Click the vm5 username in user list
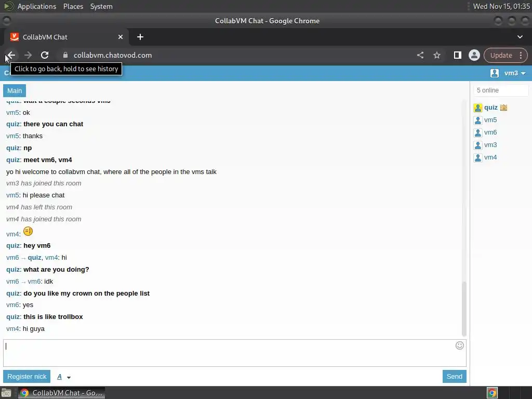 [490, 120]
